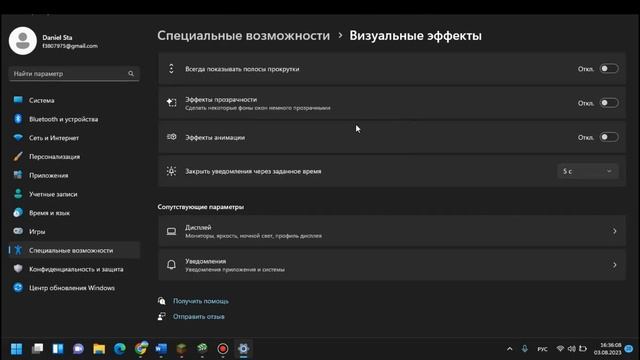Open Microsoft Word from the taskbar
Viewport: 640px width, 360px height.
point(161,349)
